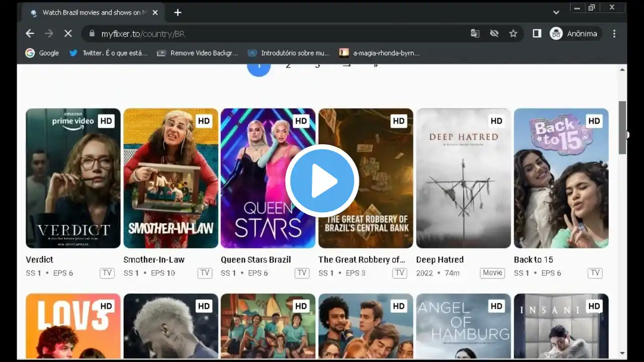This screenshot has width=644, height=362.
Task: Minimize the Chrome window
Action: (x=577, y=8)
